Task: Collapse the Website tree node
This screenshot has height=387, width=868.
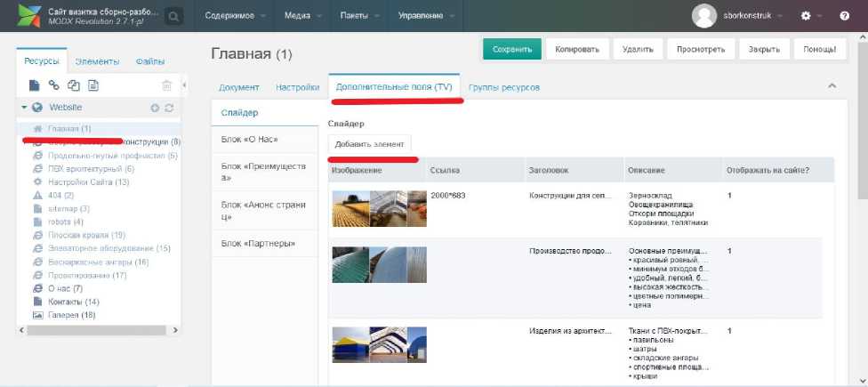Action: 25,108
